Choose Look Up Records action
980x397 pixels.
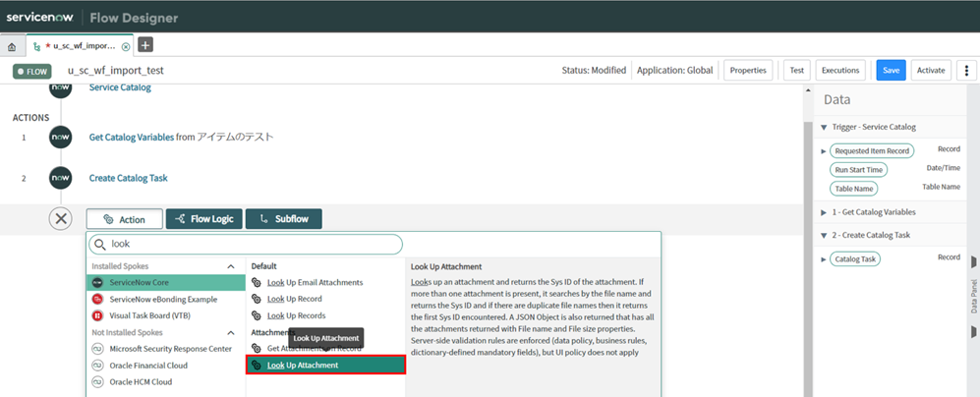296,315
